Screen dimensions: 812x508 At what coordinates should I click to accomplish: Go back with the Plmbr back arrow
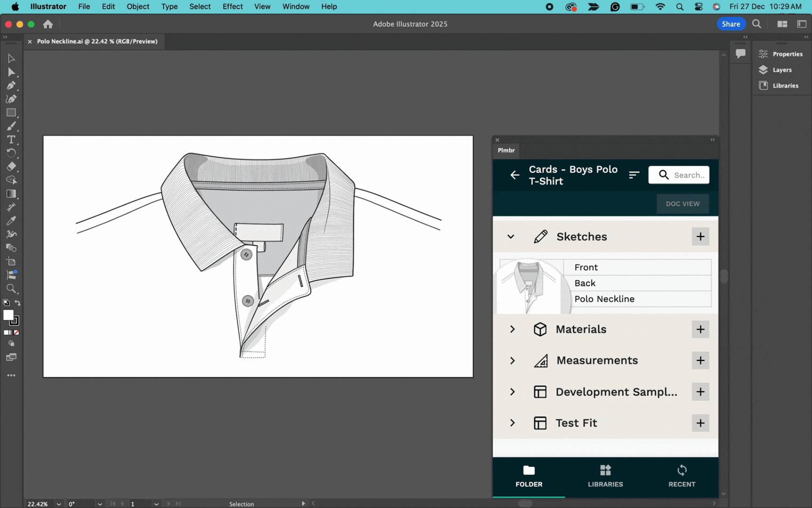[x=515, y=175]
